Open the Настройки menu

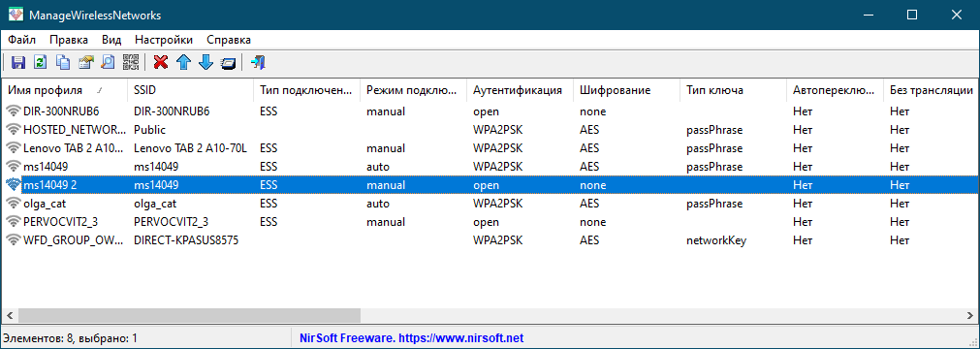[x=164, y=40]
